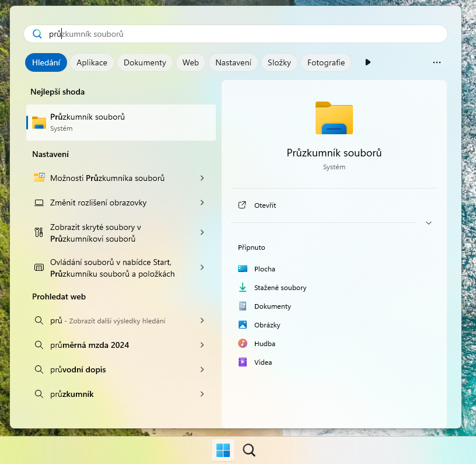Show more filter tabs with the arrow
The width and height of the screenshot is (476, 464).
[x=367, y=62]
